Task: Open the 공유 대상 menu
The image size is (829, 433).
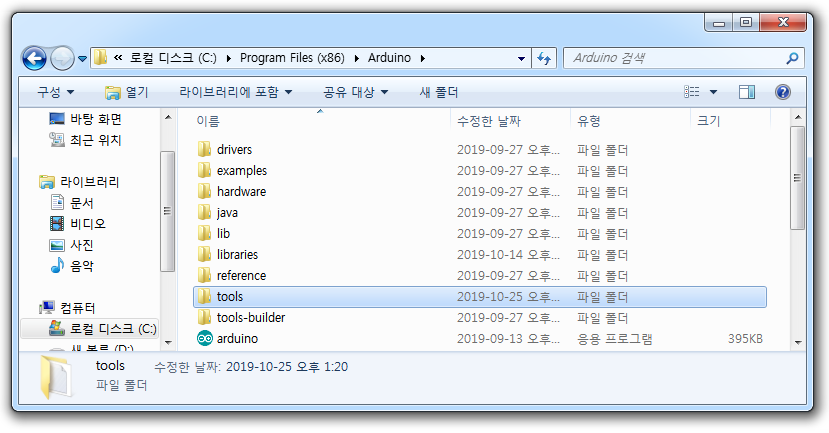Action: pyautogui.click(x=355, y=92)
